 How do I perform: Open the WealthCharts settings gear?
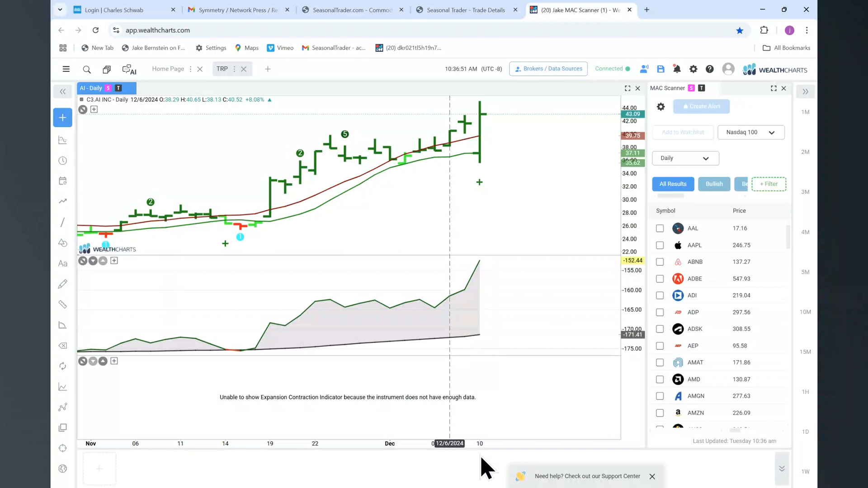click(693, 69)
